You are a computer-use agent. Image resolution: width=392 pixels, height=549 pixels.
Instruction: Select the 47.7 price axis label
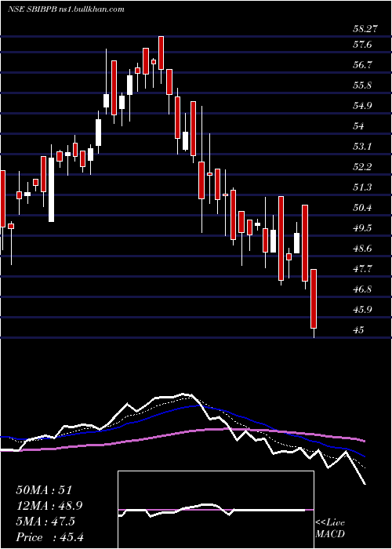click(x=362, y=269)
